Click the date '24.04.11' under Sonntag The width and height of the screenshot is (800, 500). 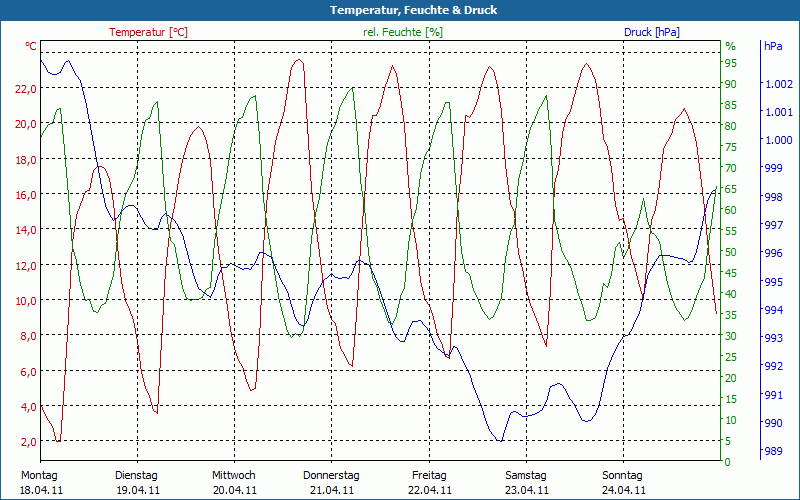(x=623, y=491)
